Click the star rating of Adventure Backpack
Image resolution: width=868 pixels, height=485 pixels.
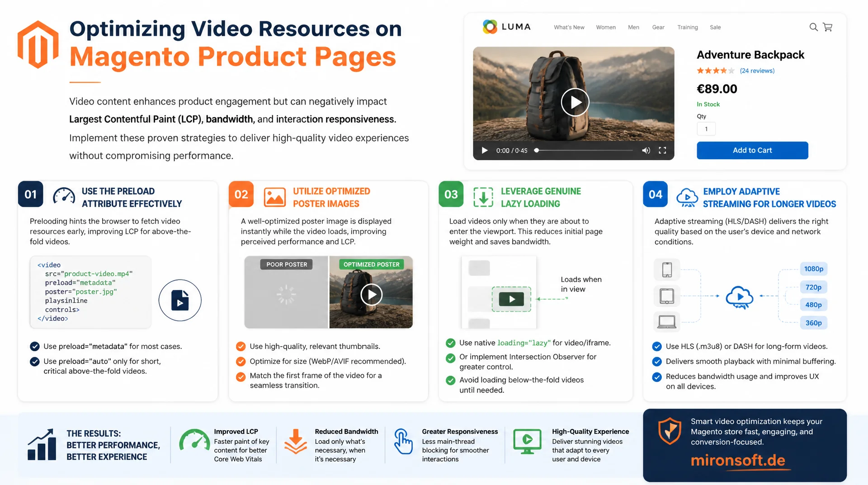pyautogui.click(x=716, y=71)
